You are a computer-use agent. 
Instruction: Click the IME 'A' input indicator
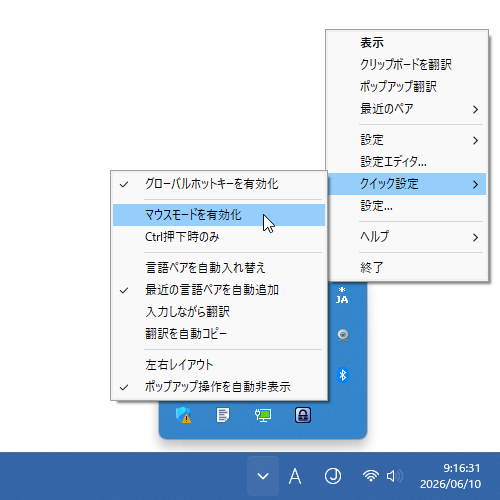click(x=295, y=476)
